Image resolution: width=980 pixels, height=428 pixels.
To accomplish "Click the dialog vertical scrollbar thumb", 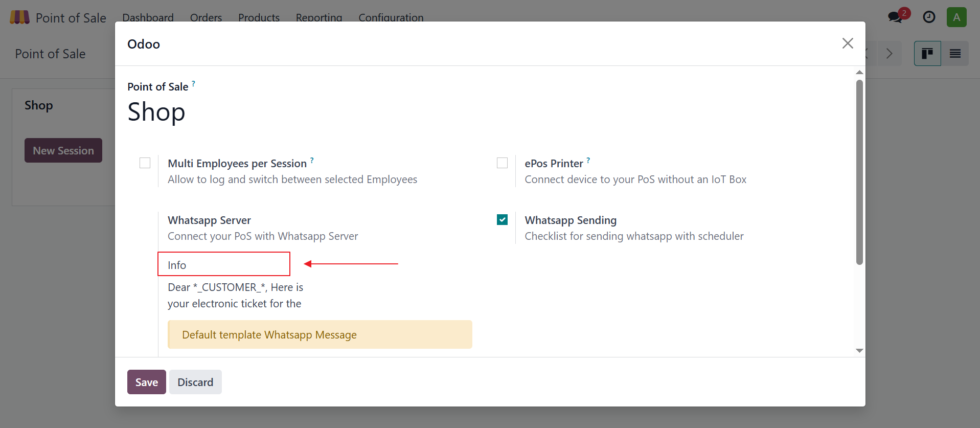I will (x=859, y=172).
